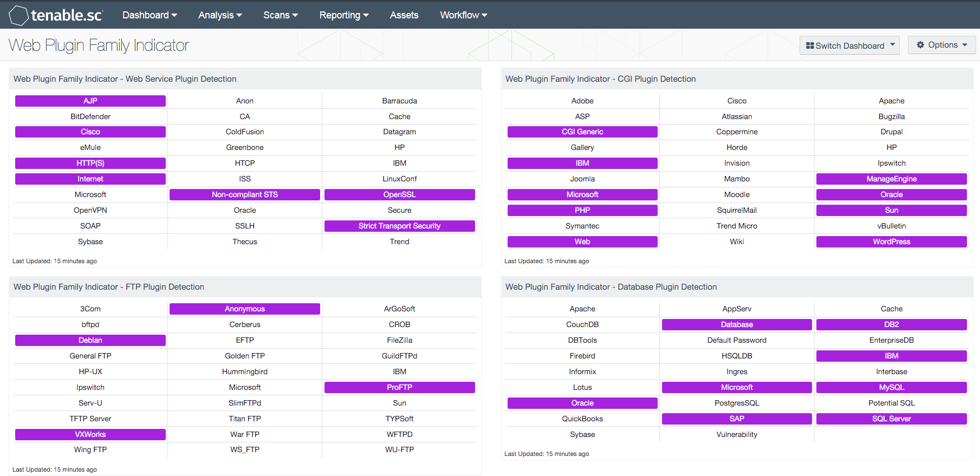Select the Strict Transport Security indicator
This screenshot has width=980, height=476.
400,226
